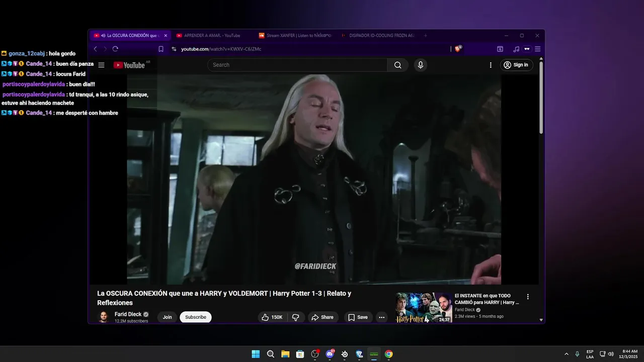Open File Explorer from the taskbar
Screen dimensions: 644x362
285,354
